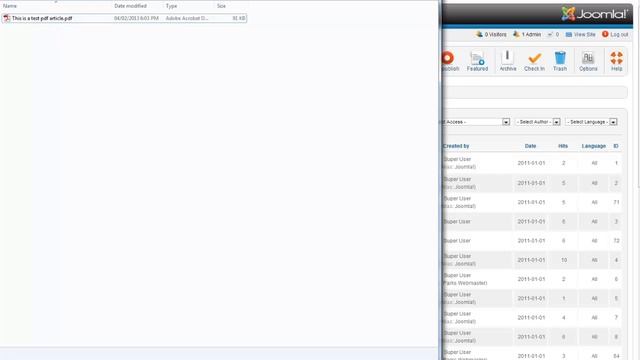This screenshot has height=360, width=640.
Task: Open the Select Language dropdown
Action: coord(591,122)
